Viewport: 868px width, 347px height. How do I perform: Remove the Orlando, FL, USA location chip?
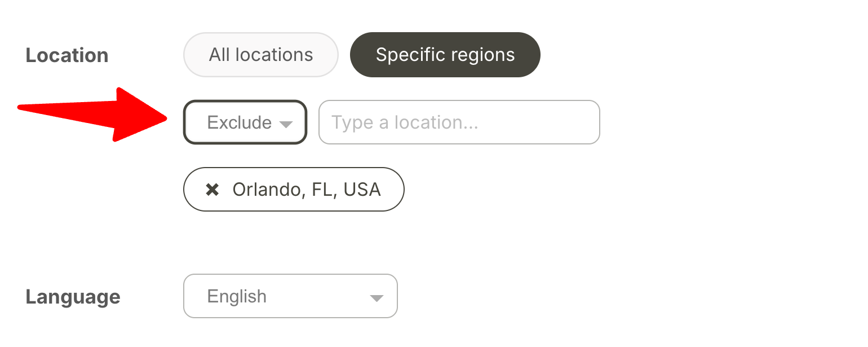212,190
